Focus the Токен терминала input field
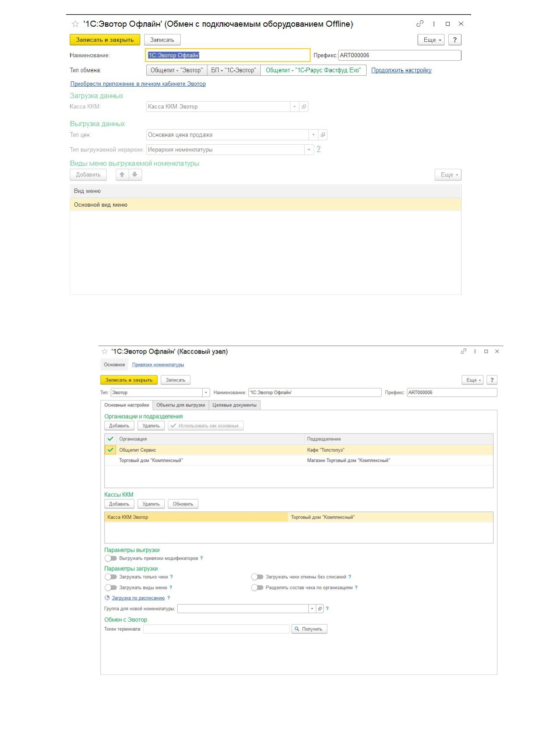This screenshot has width=534, height=756. 216,629
